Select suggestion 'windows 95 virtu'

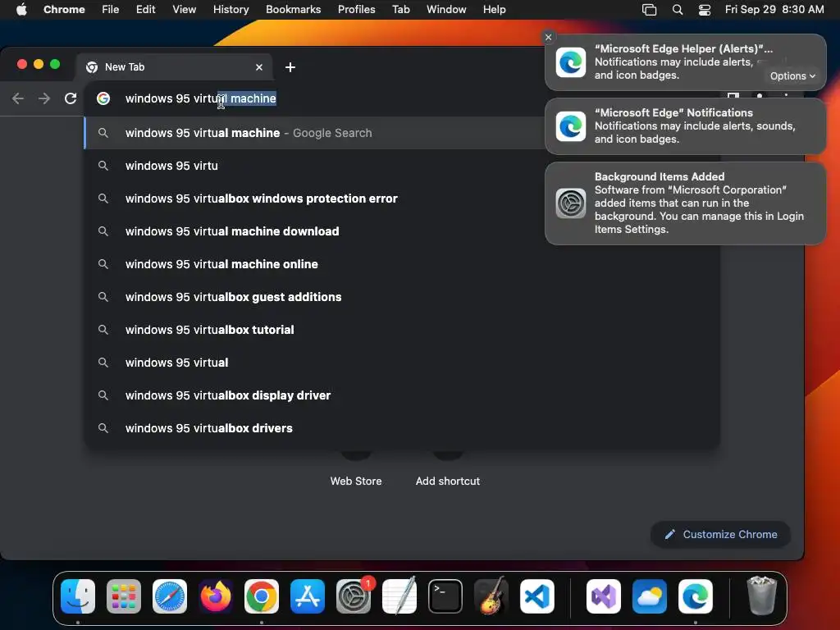[402, 166]
